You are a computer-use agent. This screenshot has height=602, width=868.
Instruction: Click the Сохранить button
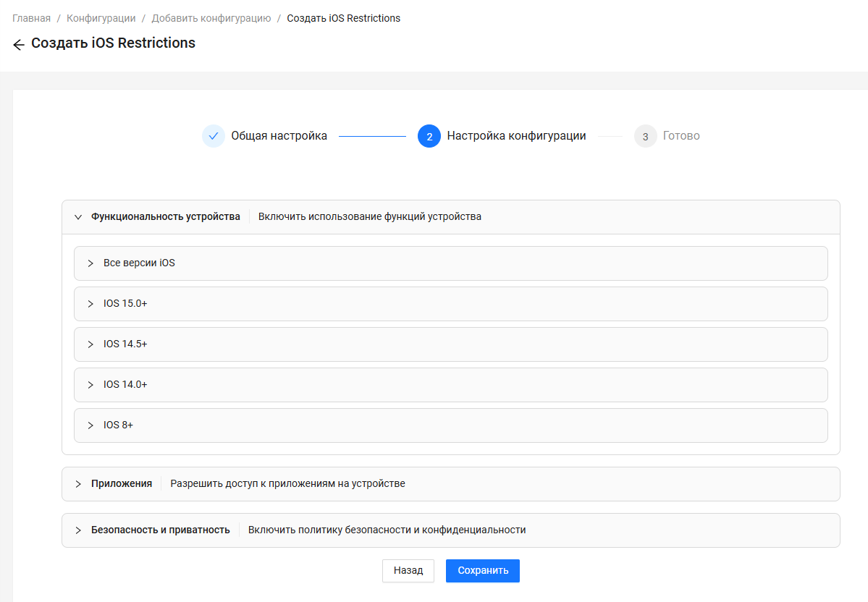tap(482, 570)
